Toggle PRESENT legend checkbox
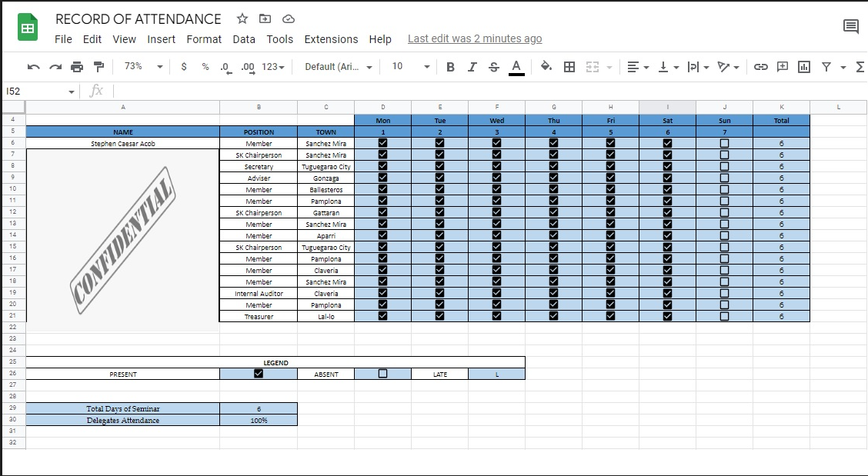The height and width of the screenshot is (476, 868). pos(258,374)
